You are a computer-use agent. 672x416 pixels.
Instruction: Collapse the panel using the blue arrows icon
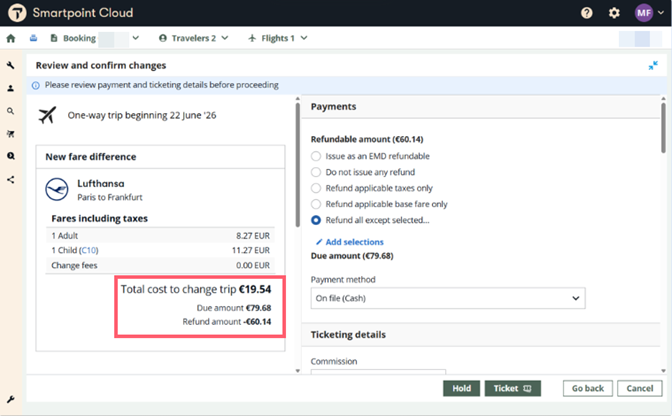point(653,66)
